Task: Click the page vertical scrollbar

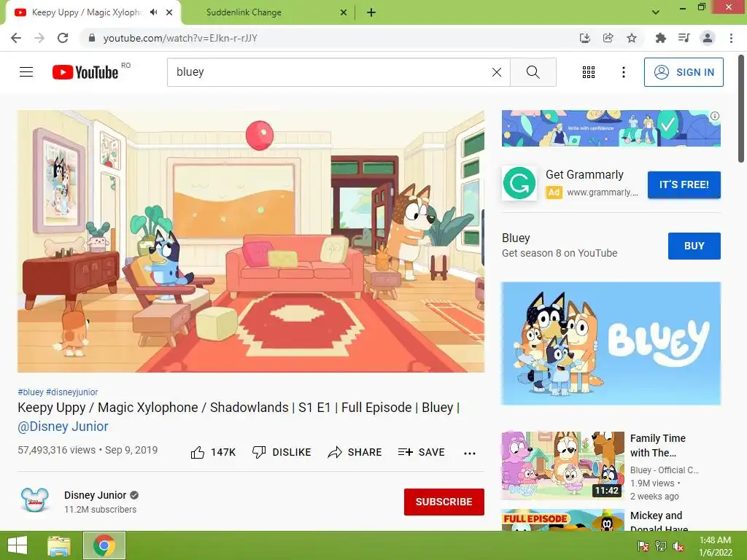Action: (x=741, y=109)
